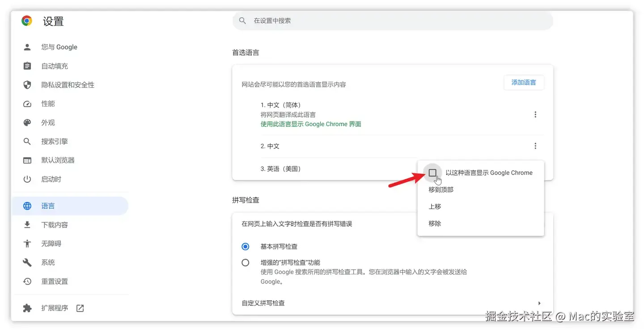
Task: Click the wrench icon for 系统
Action: click(27, 262)
